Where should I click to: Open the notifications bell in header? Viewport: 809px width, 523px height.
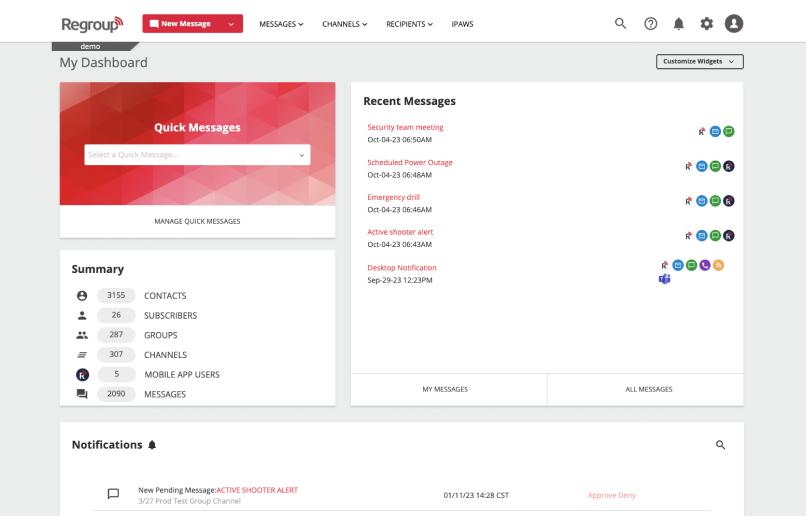click(x=679, y=24)
